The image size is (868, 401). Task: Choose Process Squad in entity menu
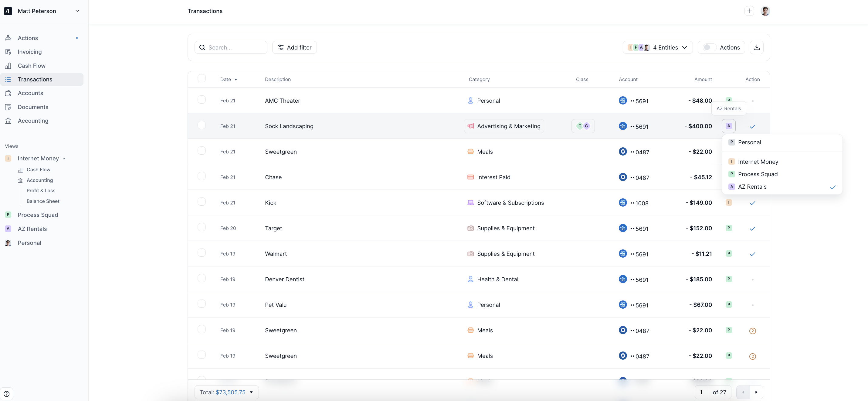tap(758, 174)
